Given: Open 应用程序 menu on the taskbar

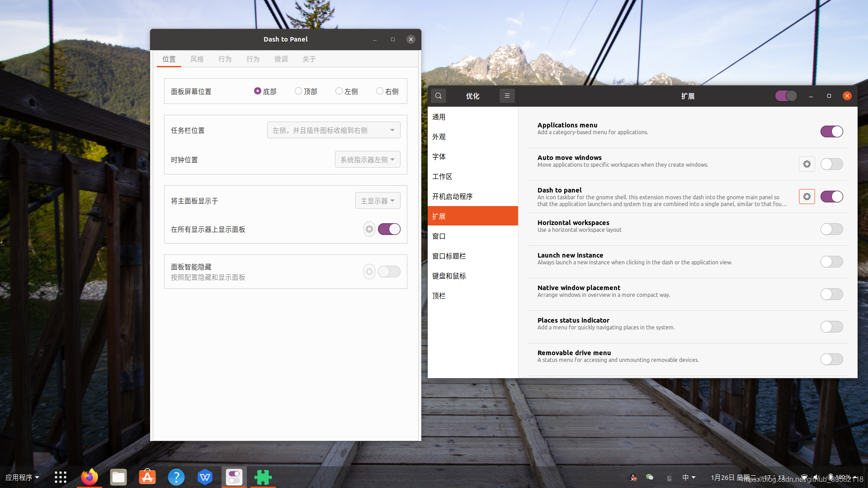Looking at the screenshot, I should coord(22,477).
